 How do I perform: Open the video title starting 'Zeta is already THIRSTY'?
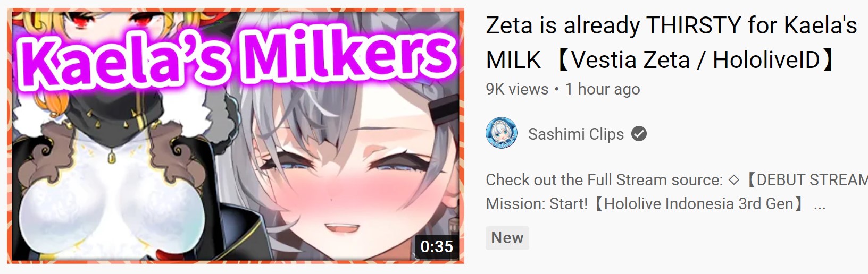pyautogui.click(x=671, y=42)
